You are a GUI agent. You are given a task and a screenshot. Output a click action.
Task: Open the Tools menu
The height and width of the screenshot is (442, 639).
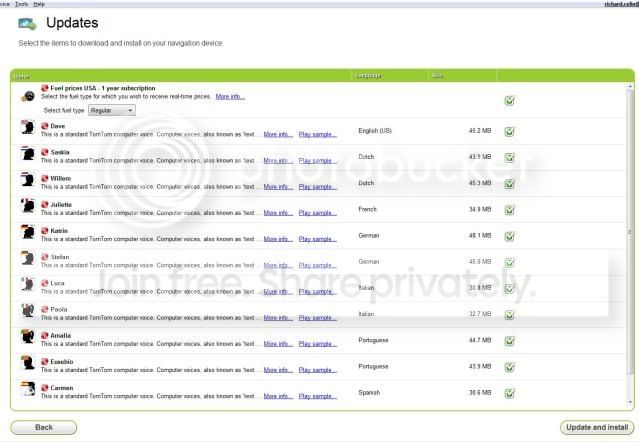[21, 4]
